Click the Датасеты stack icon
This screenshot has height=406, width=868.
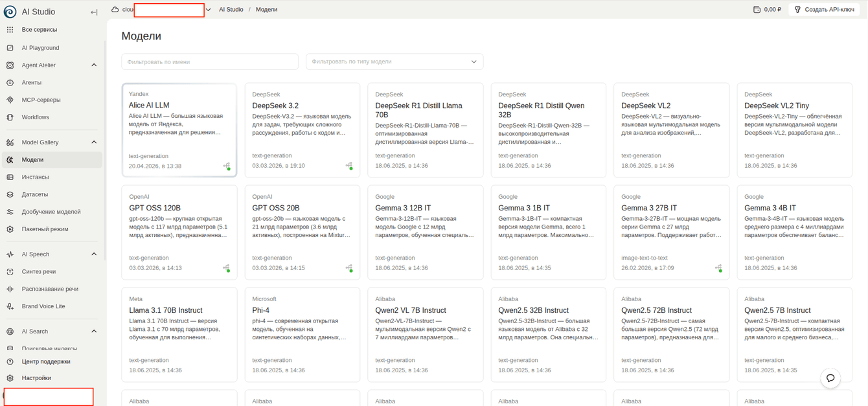tap(10, 195)
